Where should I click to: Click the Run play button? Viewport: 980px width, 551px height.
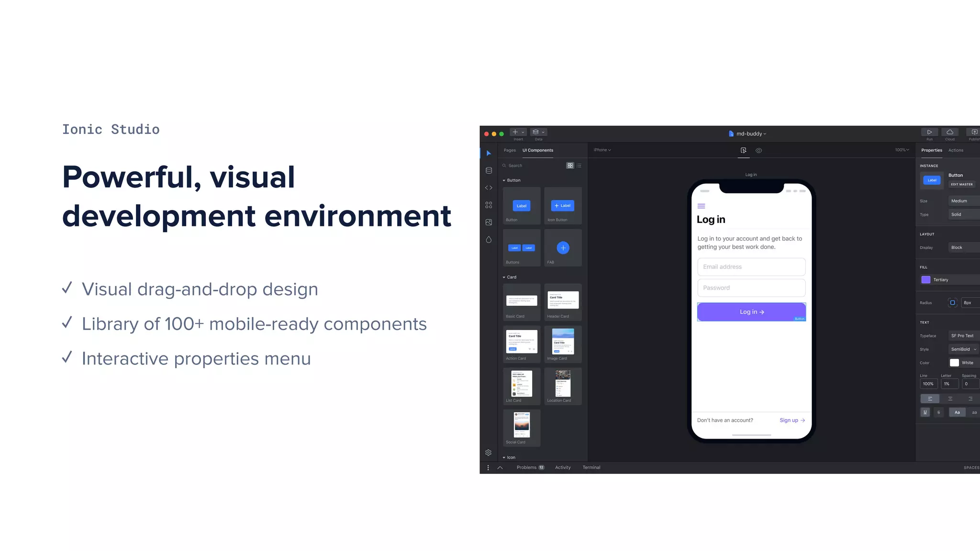(929, 132)
